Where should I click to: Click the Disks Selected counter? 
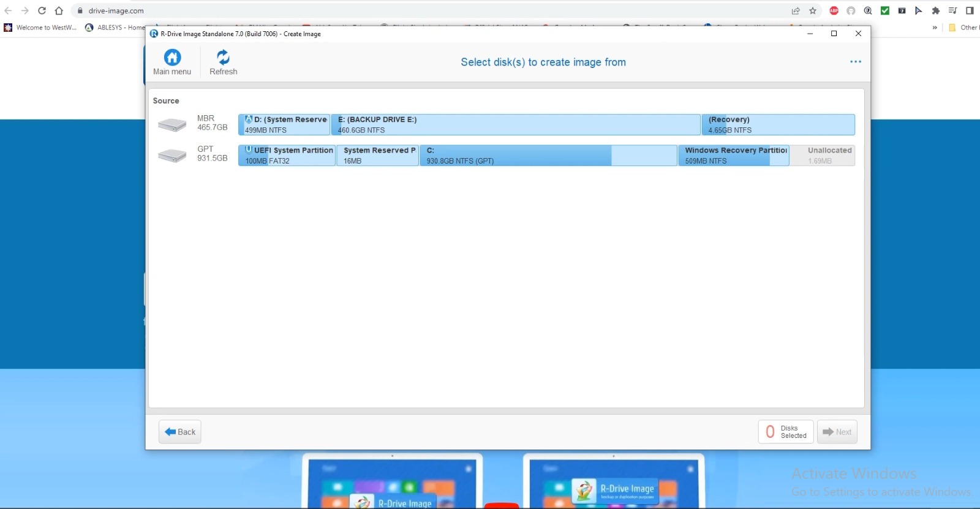pyautogui.click(x=786, y=432)
